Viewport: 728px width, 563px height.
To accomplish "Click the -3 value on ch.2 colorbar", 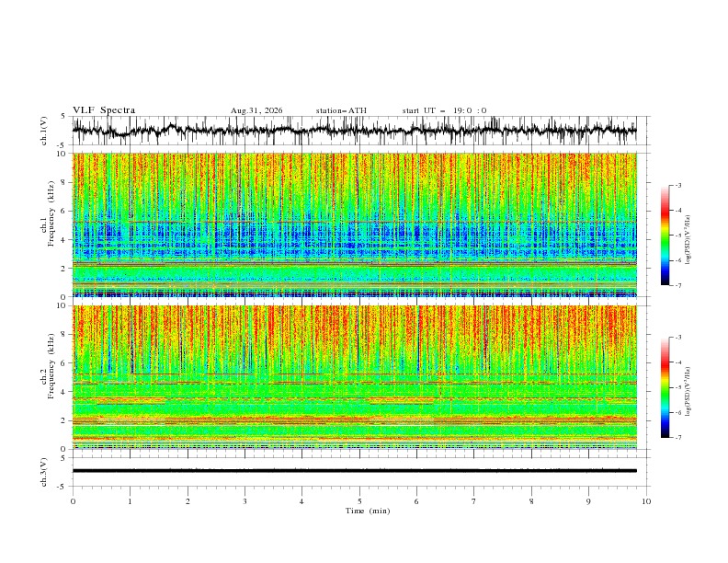I will (677, 338).
